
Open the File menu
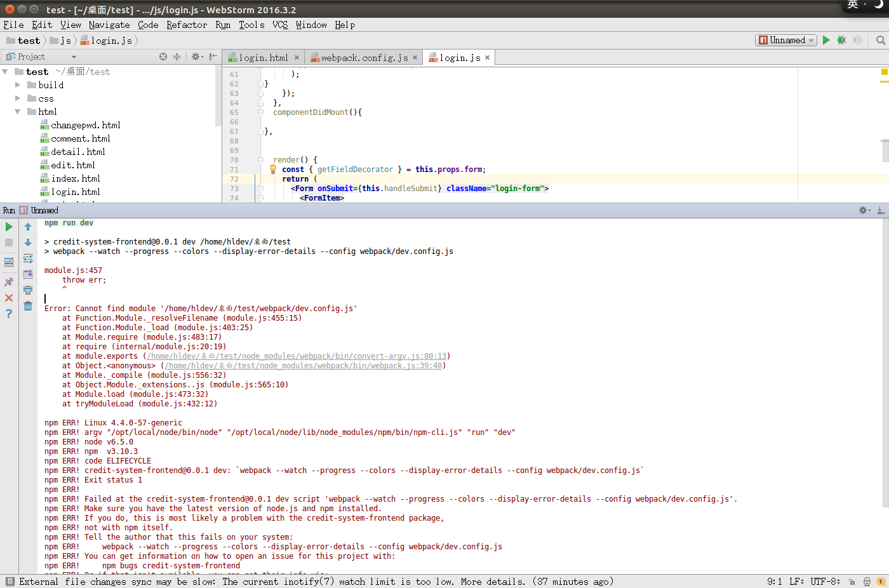(x=13, y=25)
